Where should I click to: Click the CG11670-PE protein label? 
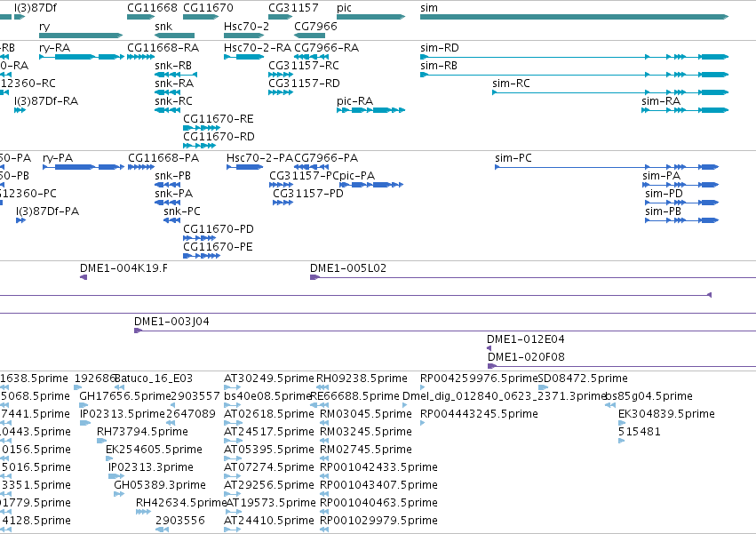point(218,248)
